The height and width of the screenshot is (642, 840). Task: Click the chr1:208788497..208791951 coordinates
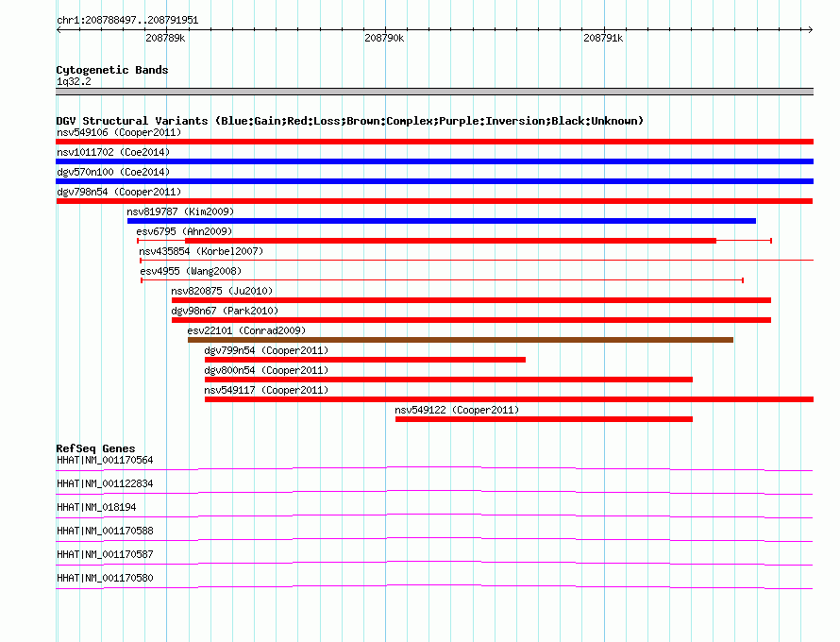[x=127, y=20]
